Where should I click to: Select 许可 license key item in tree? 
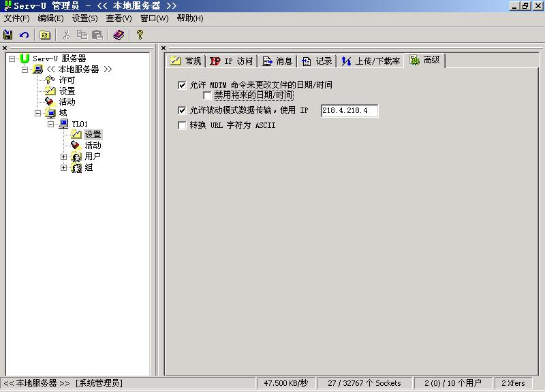coord(66,80)
